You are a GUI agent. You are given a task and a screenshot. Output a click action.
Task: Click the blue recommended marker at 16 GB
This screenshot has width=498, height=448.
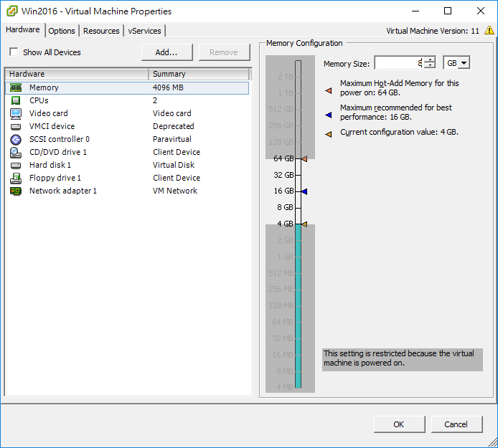pyautogui.click(x=304, y=191)
